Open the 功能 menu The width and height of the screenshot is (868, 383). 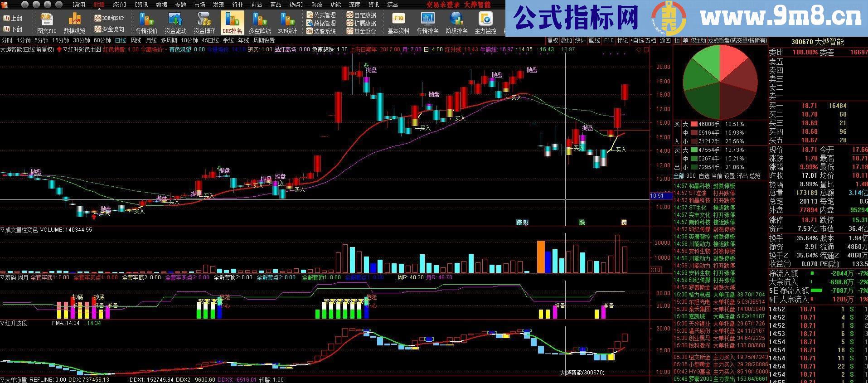click(x=335, y=5)
